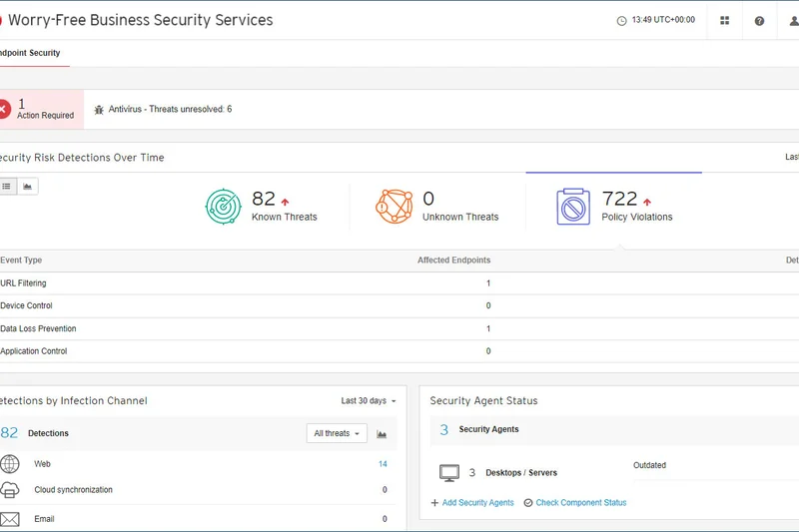Click the bug icon next to Antivirus

point(99,110)
